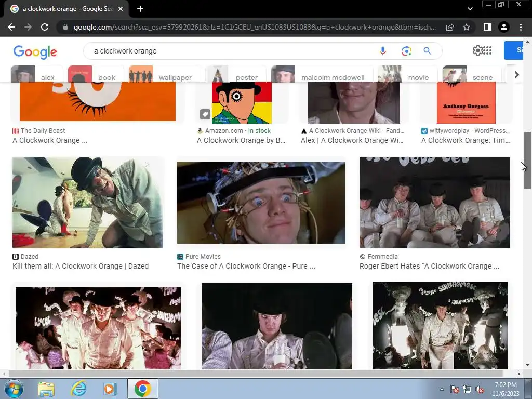Go back to the previous page
Viewport: 532px width, 399px height.
[11, 27]
